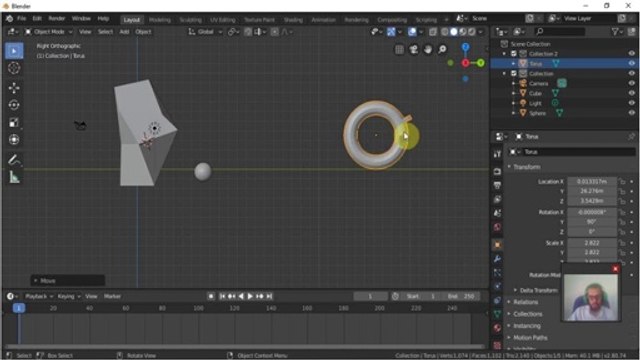Select the Annotate tool
The image size is (640, 360).
pyautogui.click(x=14, y=160)
